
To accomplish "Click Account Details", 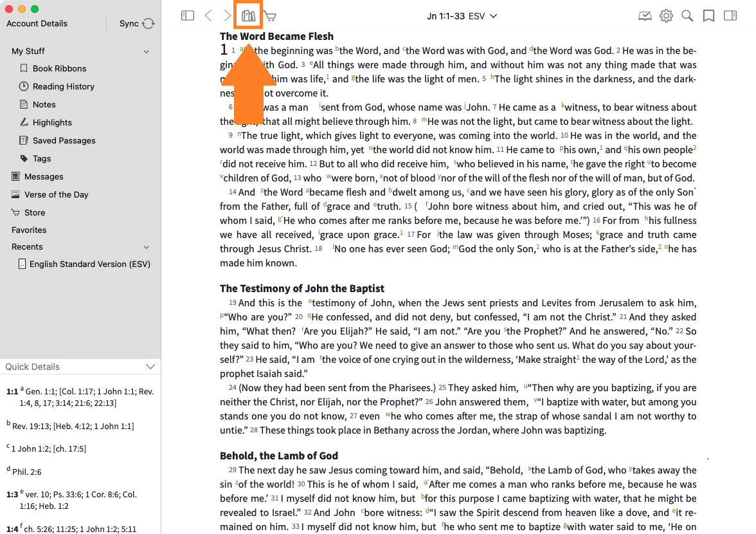I will coord(37,24).
